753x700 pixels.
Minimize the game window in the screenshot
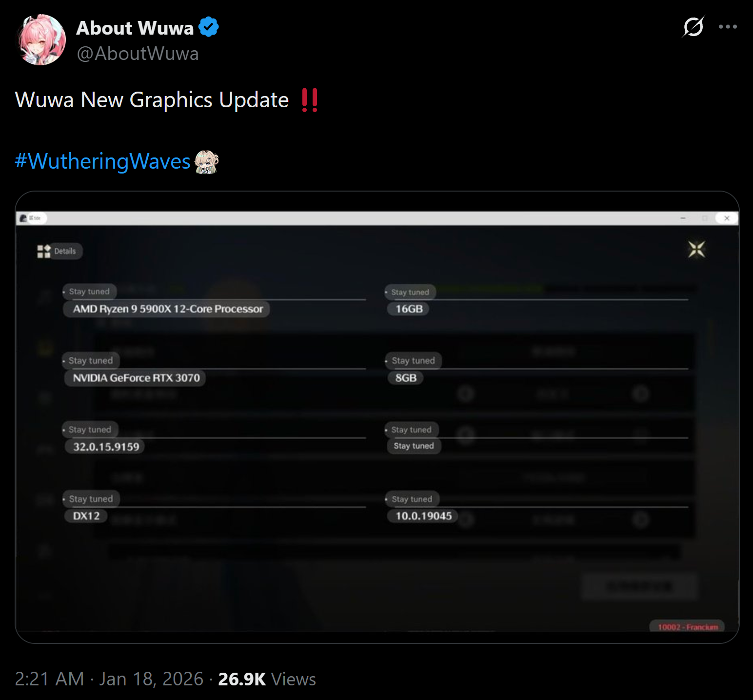coord(683,218)
